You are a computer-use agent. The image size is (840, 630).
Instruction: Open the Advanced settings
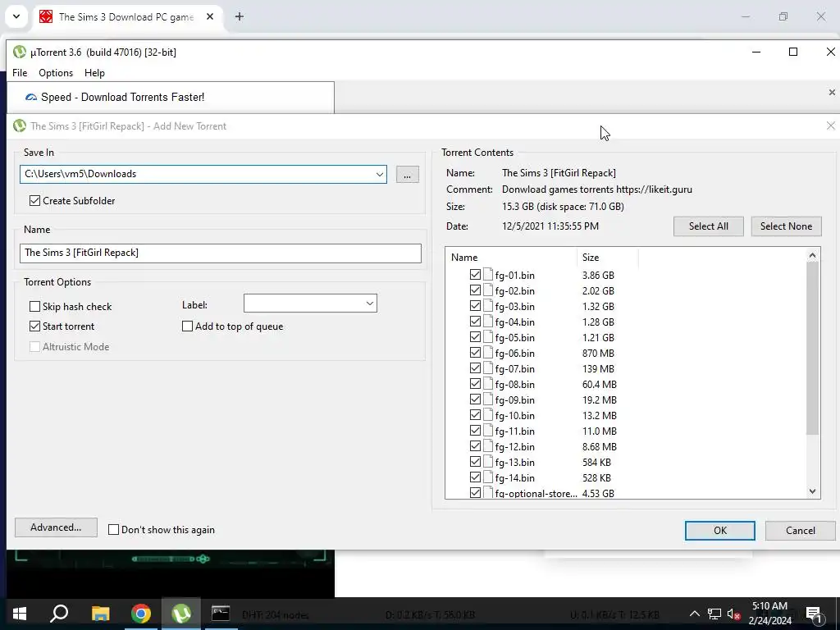(56, 527)
